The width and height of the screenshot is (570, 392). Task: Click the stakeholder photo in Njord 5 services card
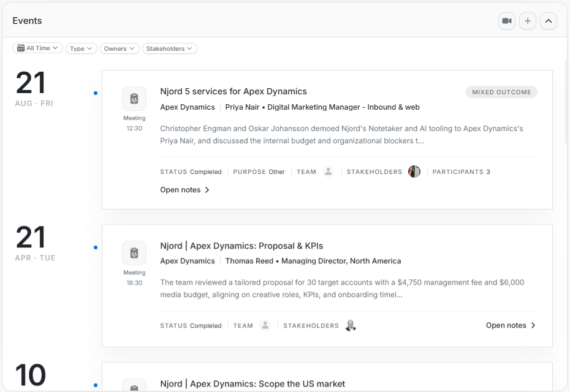pyautogui.click(x=414, y=171)
